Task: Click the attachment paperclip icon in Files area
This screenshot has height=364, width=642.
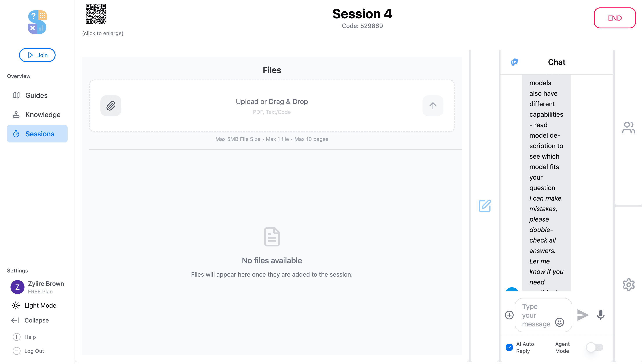Action: (x=111, y=106)
